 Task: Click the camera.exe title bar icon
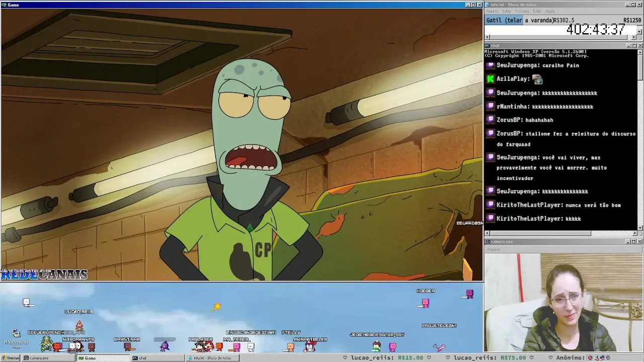[x=487, y=242]
